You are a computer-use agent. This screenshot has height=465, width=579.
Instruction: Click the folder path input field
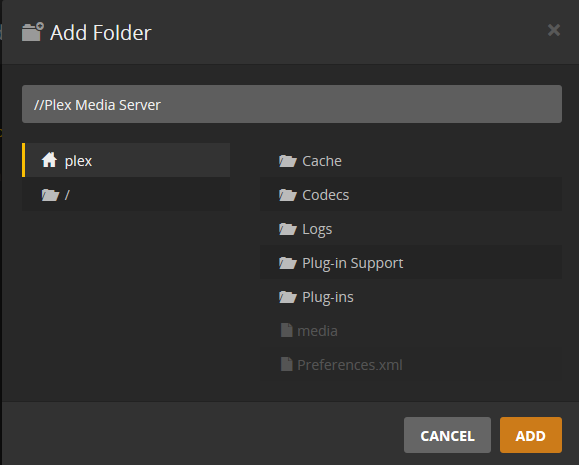click(292, 104)
